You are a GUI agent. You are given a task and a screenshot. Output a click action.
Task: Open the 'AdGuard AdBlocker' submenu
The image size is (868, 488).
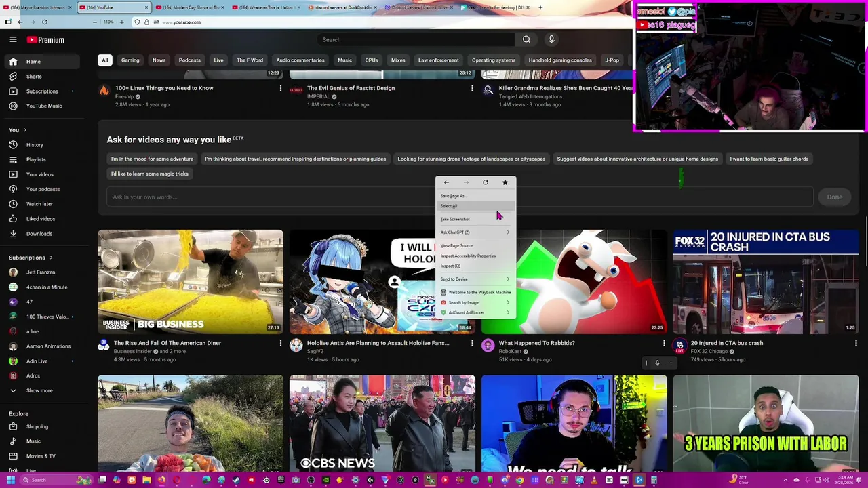[x=475, y=312]
